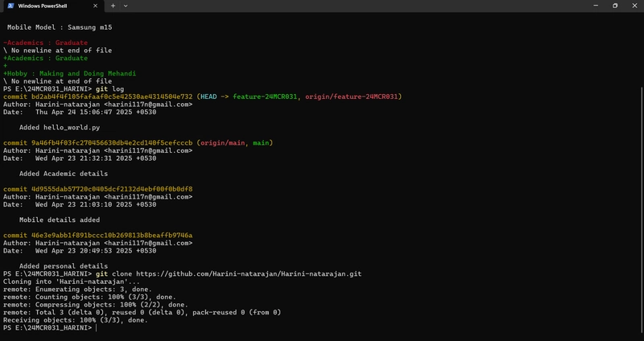This screenshot has height=341, width=644.
Task: Click the green Hobby diff line
Action: pos(69,73)
